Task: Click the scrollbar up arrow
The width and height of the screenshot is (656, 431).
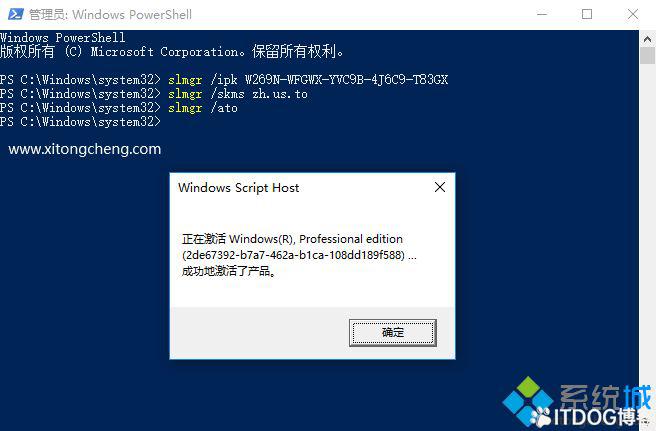Action: coord(647,39)
